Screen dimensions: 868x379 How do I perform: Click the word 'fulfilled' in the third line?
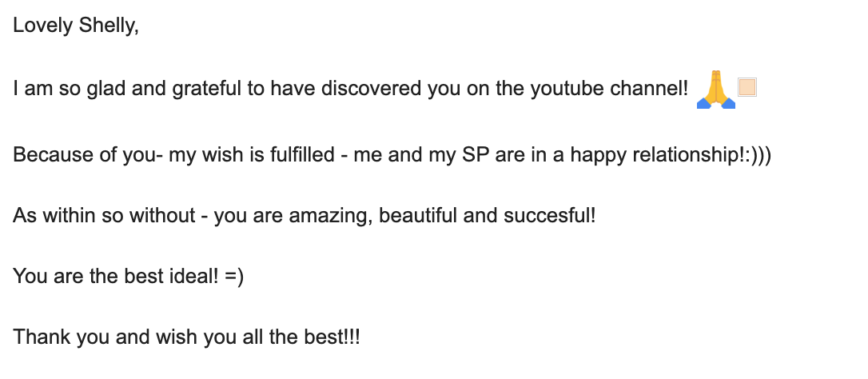(x=302, y=154)
